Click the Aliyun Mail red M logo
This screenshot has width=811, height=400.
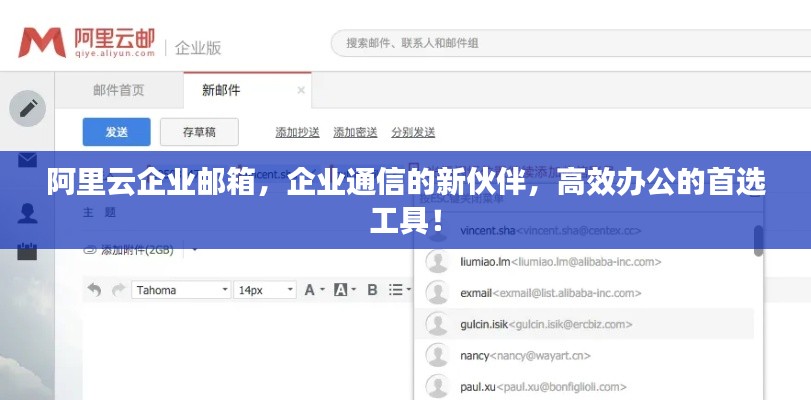[42, 42]
